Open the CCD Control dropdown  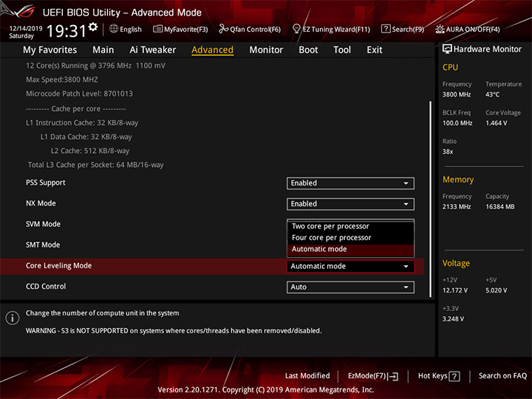[350, 287]
